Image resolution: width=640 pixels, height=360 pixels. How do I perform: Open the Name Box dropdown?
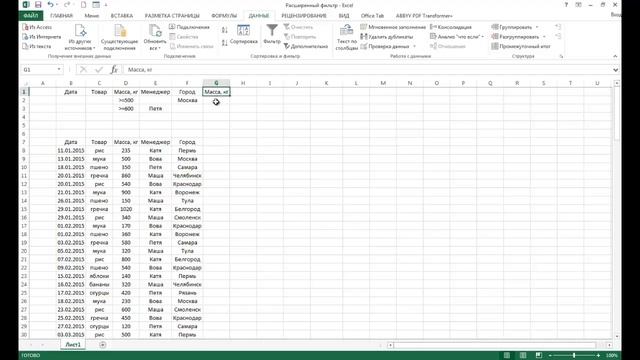click(x=59, y=70)
